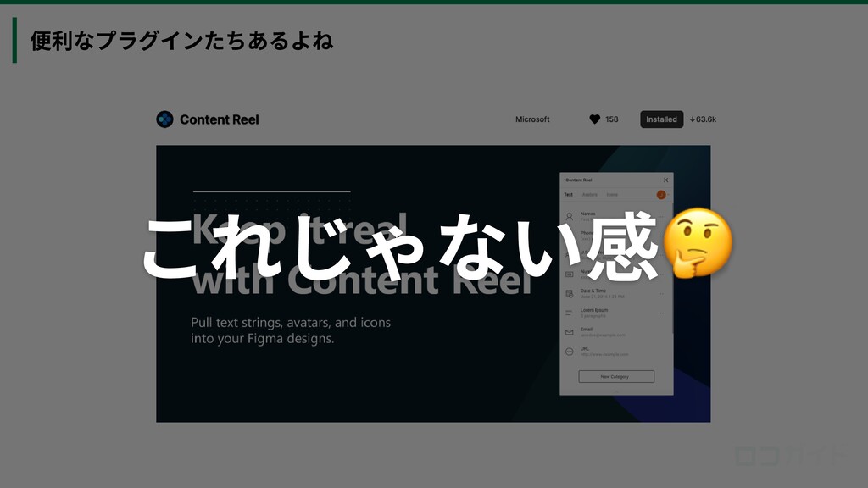Click the 158 likes count
The image size is (868, 488).
(612, 119)
